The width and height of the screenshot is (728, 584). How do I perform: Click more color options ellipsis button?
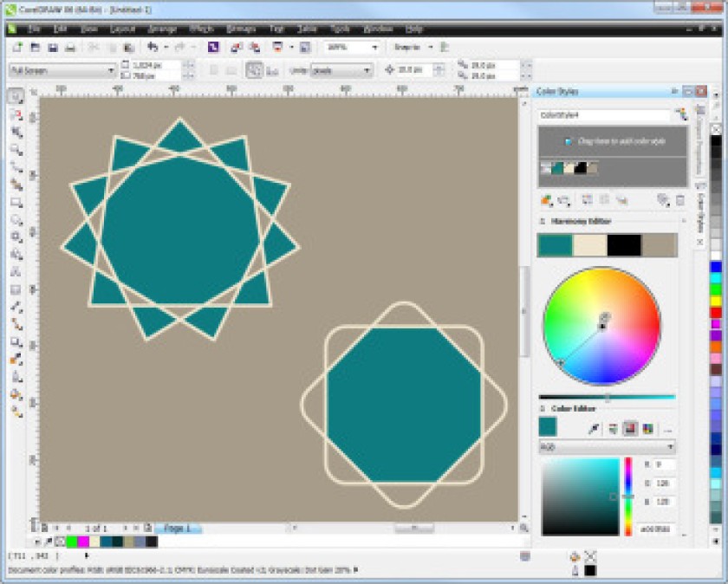pyautogui.click(x=668, y=429)
